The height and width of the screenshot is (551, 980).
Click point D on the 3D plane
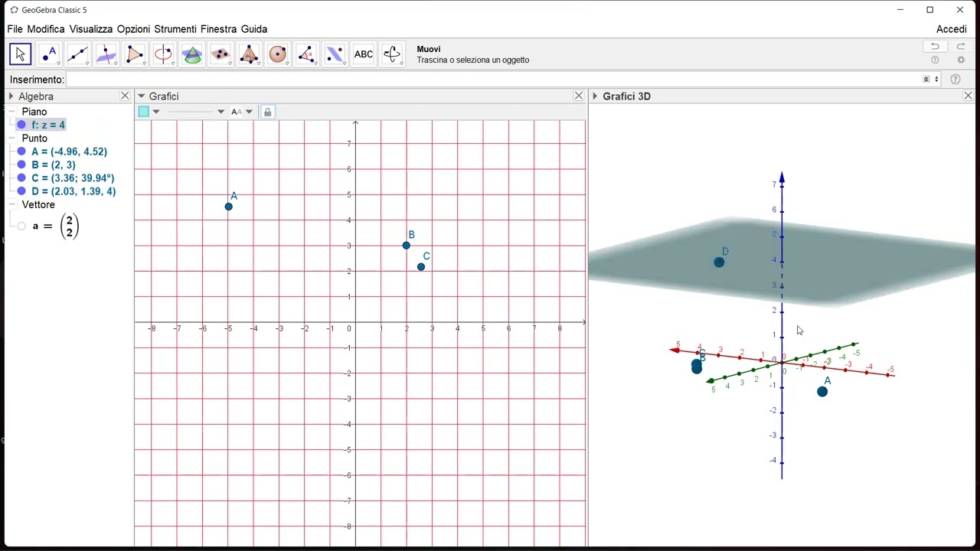(719, 262)
